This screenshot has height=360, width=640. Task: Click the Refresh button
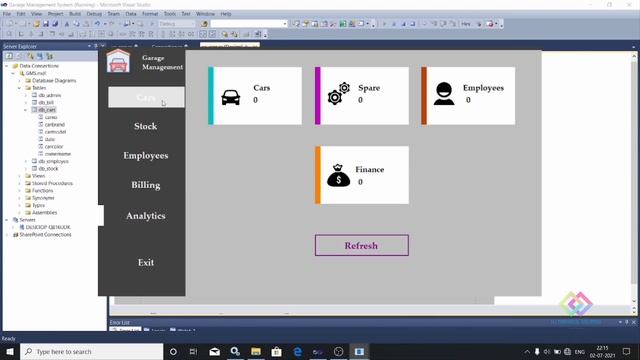361,245
